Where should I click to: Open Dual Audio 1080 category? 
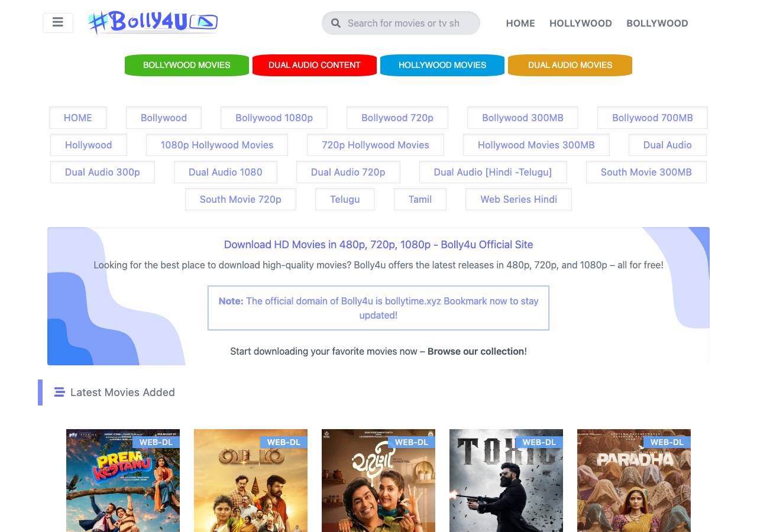tap(225, 172)
